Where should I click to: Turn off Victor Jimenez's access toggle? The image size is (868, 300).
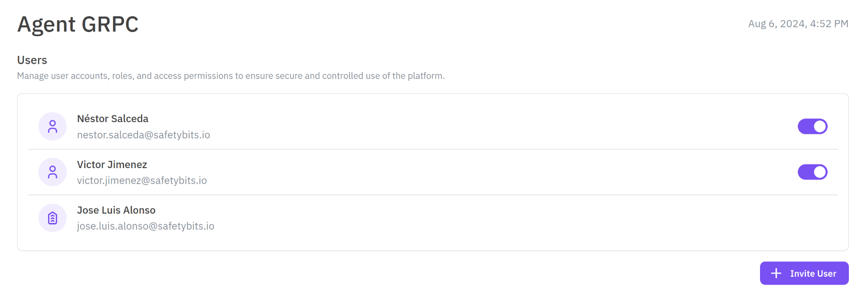tap(812, 172)
